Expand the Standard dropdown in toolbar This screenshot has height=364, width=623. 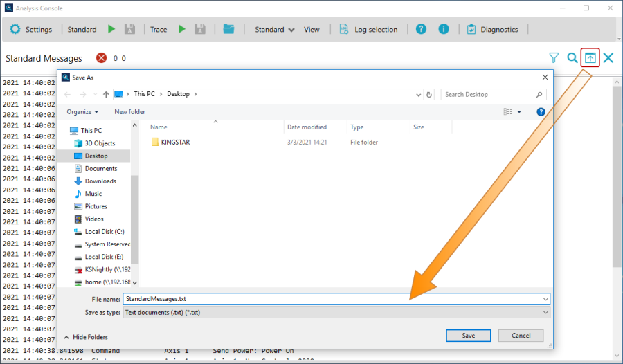(275, 30)
